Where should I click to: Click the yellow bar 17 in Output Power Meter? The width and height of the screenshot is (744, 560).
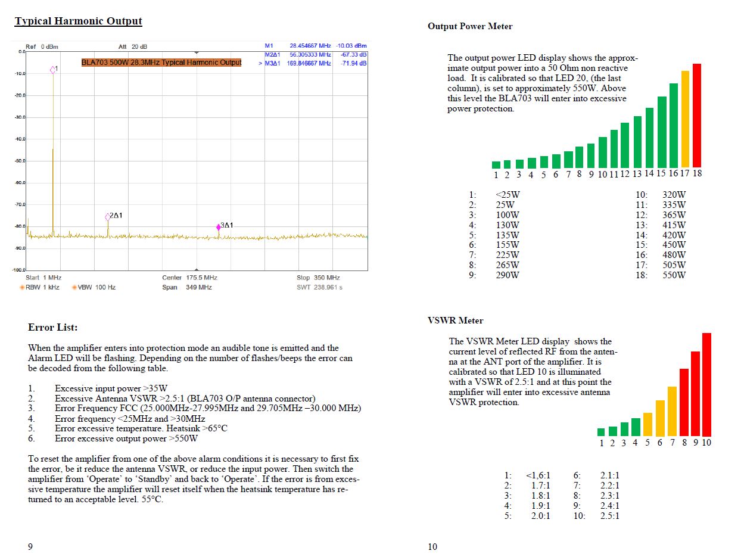pos(685,119)
